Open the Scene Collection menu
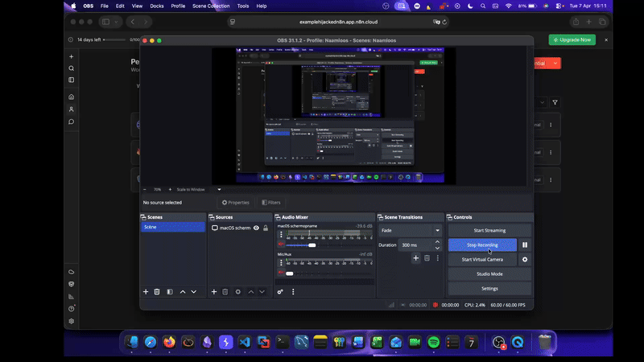644x362 pixels. (x=213, y=6)
